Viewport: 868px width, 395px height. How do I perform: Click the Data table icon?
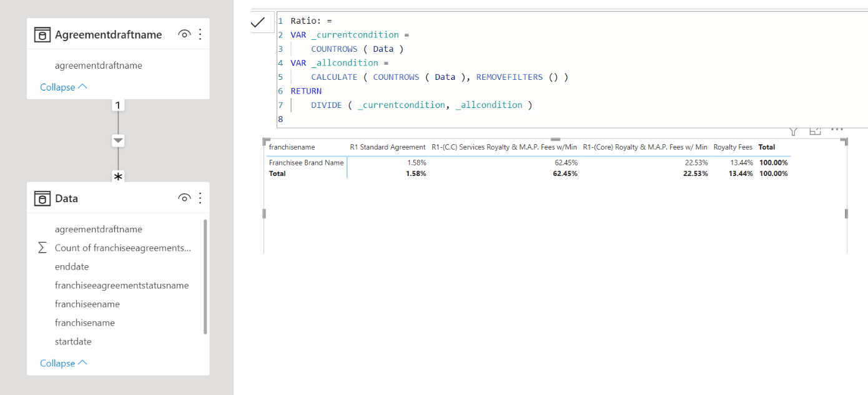42,198
